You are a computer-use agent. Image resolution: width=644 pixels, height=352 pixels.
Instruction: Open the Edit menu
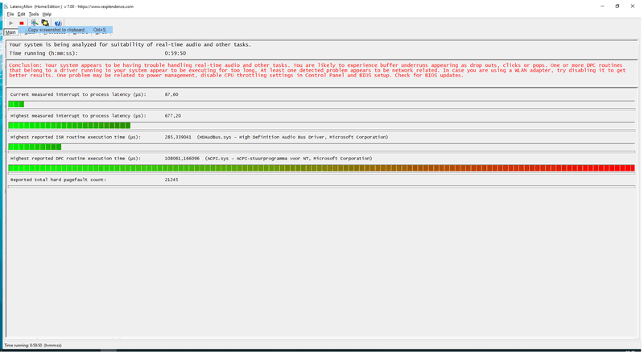click(x=21, y=14)
